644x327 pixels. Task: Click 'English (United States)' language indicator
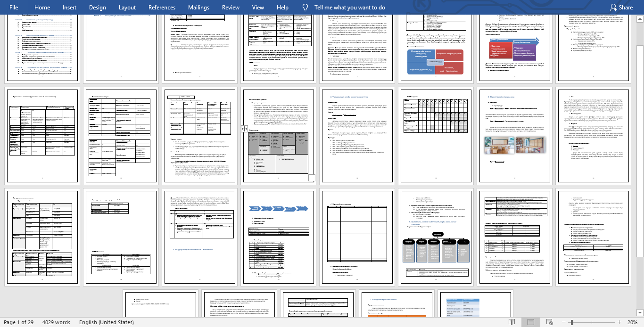106,322
